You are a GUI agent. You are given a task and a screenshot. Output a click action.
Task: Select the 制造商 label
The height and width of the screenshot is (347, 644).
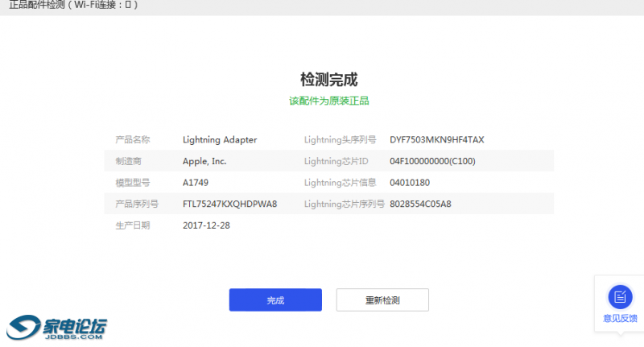click(128, 161)
